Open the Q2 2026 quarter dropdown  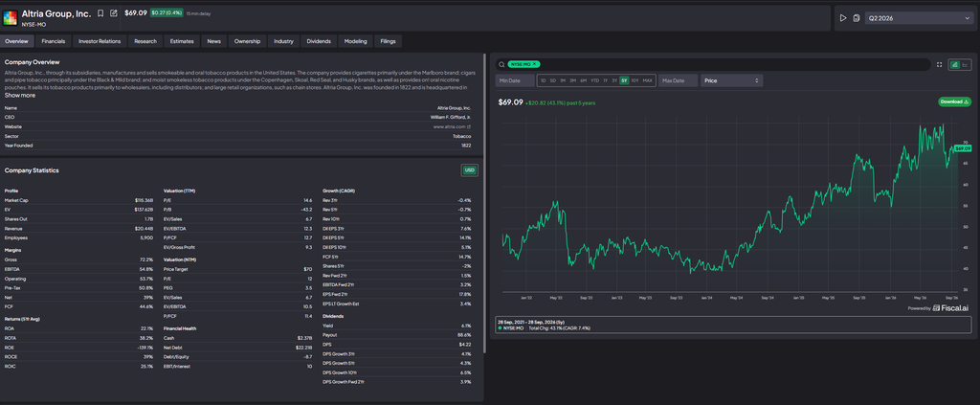pyautogui.click(x=918, y=18)
